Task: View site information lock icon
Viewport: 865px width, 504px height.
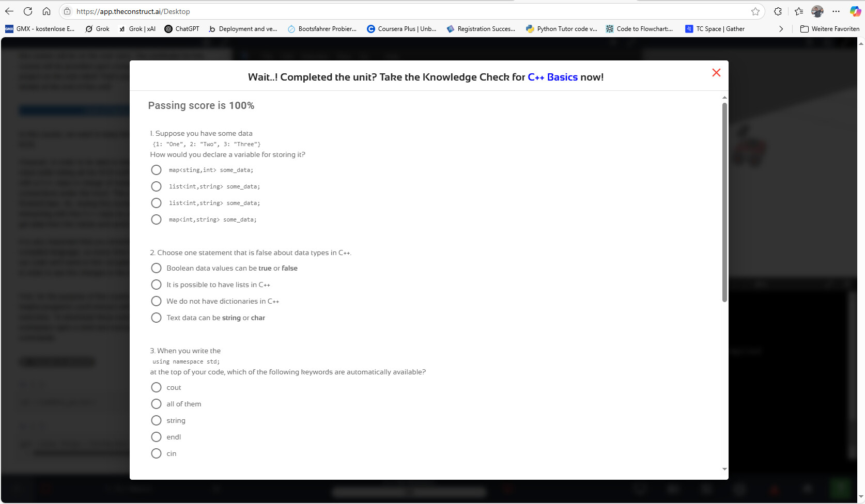Action: tap(67, 11)
